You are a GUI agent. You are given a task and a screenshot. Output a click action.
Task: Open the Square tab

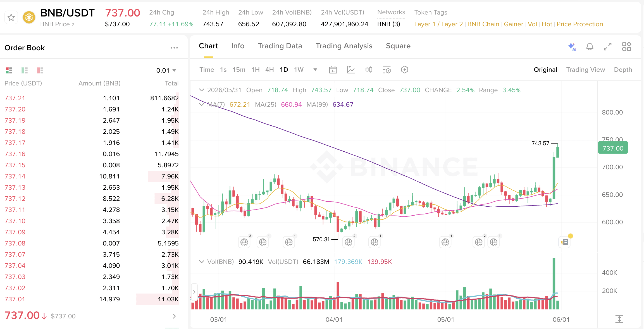click(398, 46)
